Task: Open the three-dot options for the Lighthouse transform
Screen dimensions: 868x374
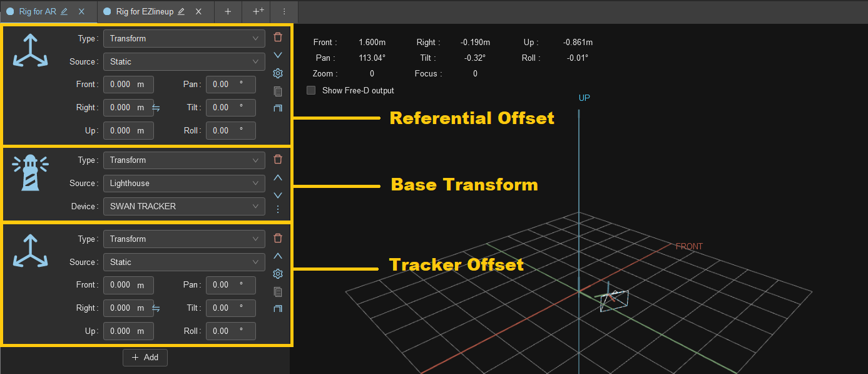Action: tap(278, 209)
